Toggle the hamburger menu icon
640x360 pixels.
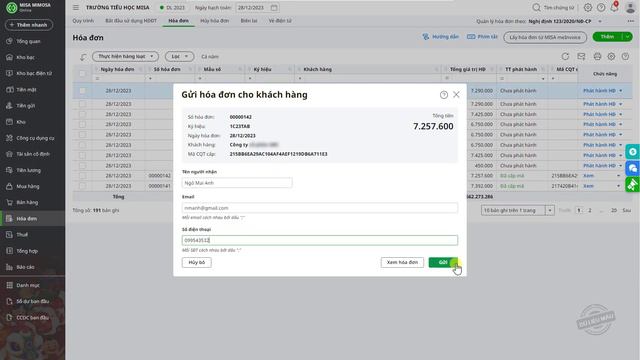tap(76, 7)
